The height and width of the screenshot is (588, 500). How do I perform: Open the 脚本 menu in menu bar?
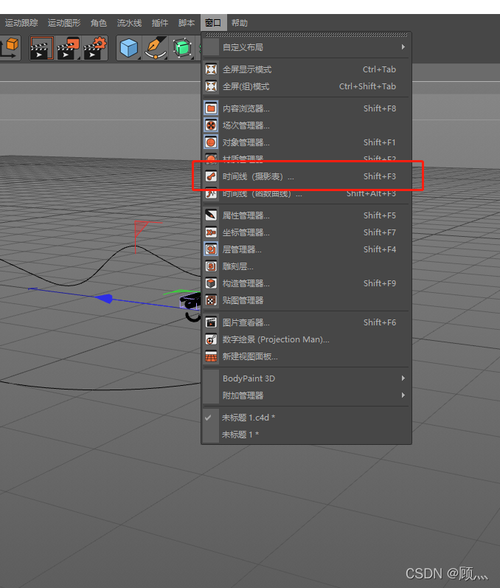click(186, 23)
